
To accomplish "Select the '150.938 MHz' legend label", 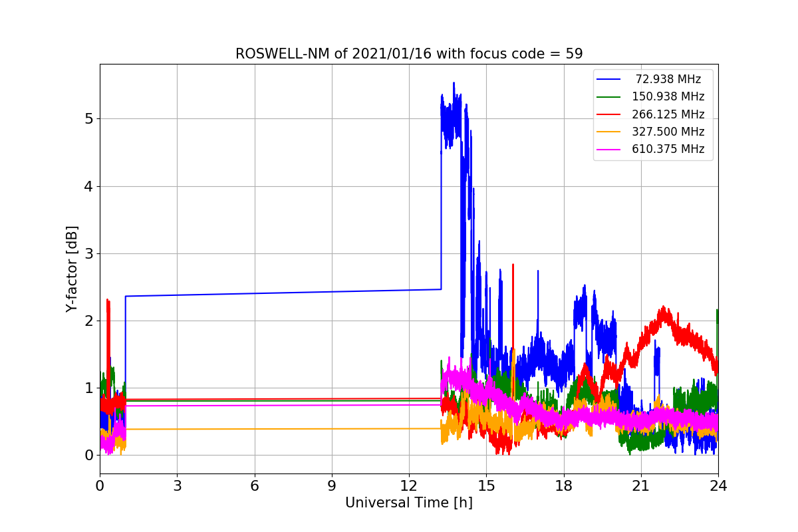I will pos(668,96).
